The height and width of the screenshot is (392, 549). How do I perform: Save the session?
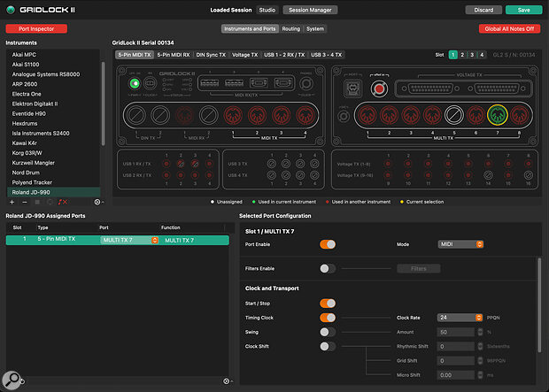524,10
